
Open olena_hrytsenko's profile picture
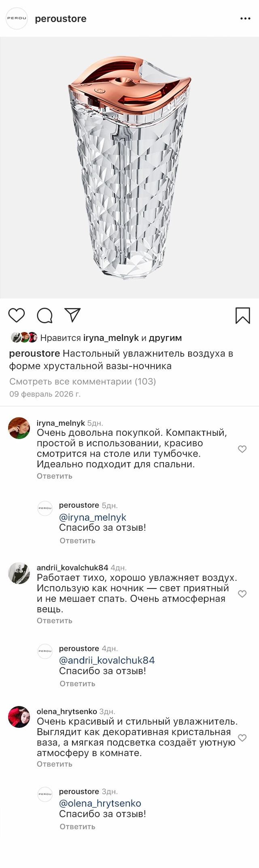click(19, 717)
